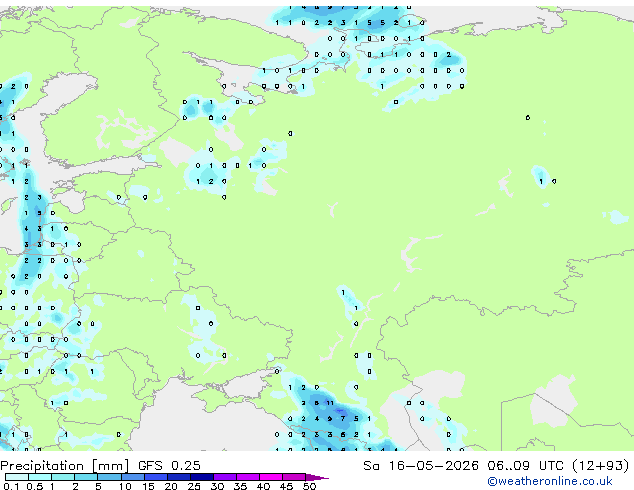Click the 35–40 mm legend swatch
Viewport: 634px width, 490px height.
pyautogui.click(x=248, y=477)
